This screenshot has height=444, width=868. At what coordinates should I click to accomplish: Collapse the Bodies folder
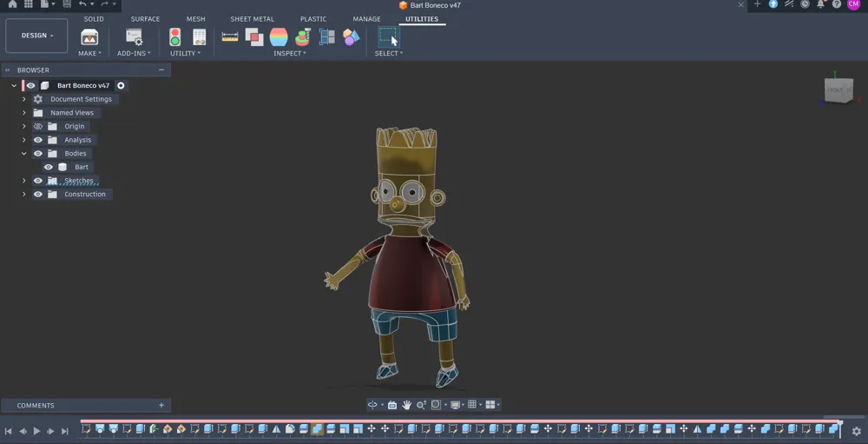(23, 154)
